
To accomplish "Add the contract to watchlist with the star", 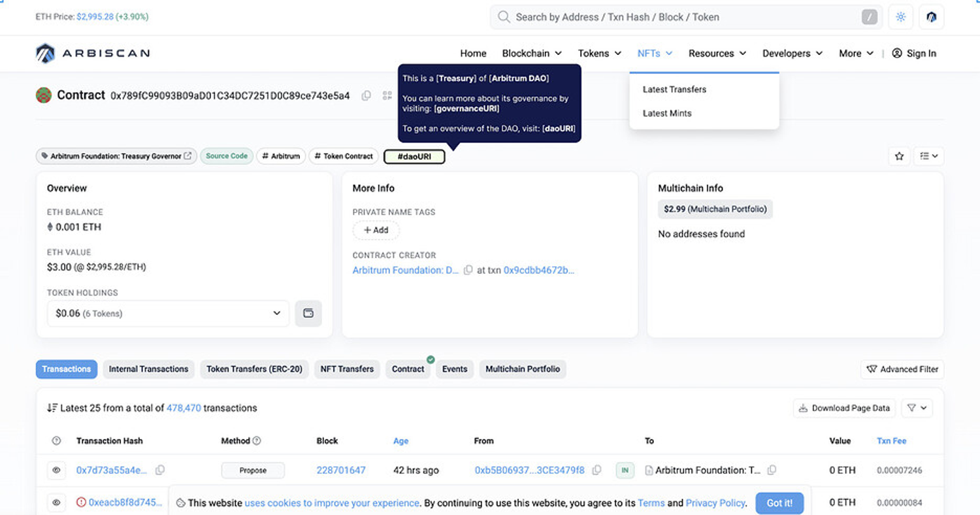I will pyautogui.click(x=900, y=156).
